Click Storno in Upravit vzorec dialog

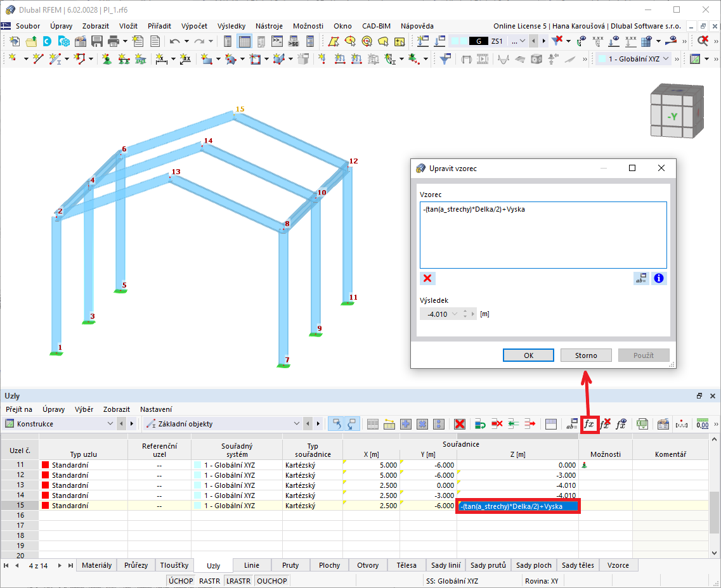pos(586,355)
